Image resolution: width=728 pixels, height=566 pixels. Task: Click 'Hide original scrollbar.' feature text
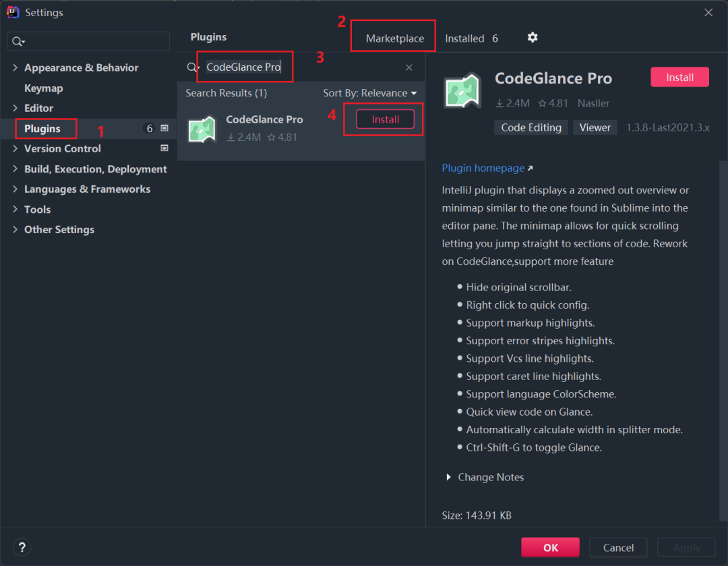pyautogui.click(x=518, y=287)
